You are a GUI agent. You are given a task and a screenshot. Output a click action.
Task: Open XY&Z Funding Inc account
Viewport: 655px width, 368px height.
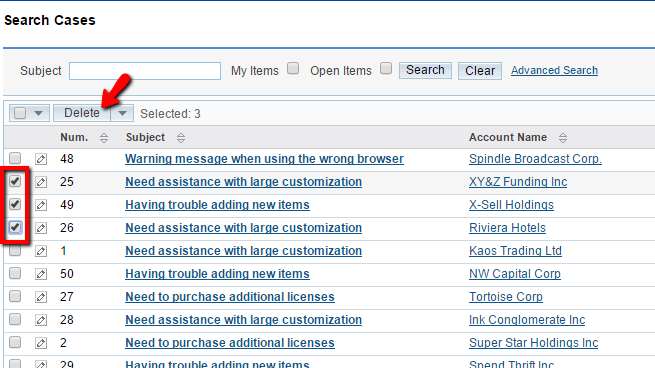(518, 182)
